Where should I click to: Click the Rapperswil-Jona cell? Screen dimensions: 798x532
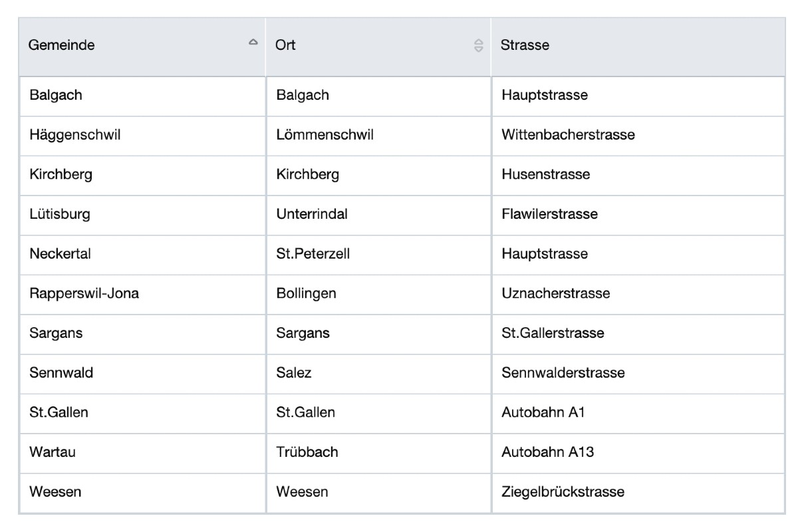click(84, 293)
